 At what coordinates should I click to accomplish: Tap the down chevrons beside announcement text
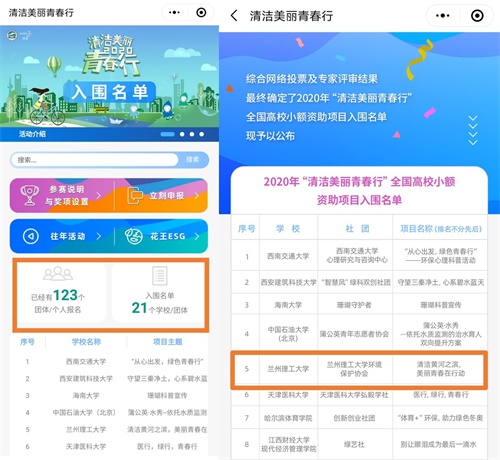(x=473, y=130)
